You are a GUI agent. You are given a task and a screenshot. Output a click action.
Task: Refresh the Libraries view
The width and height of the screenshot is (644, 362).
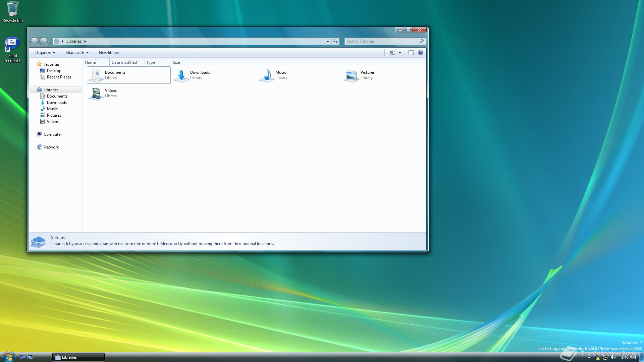pyautogui.click(x=335, y=41)
